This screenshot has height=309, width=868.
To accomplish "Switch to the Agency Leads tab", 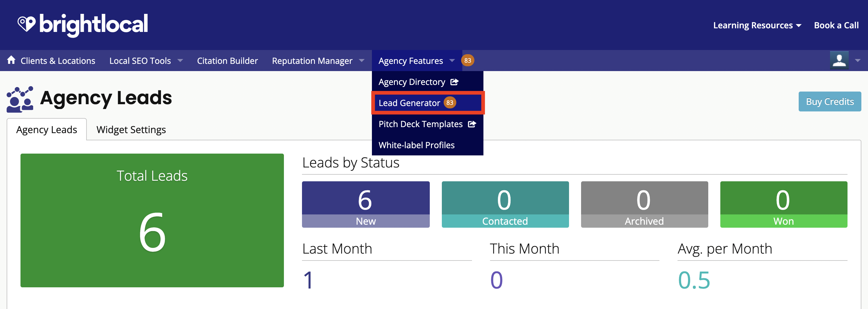I will pos(46,130).
